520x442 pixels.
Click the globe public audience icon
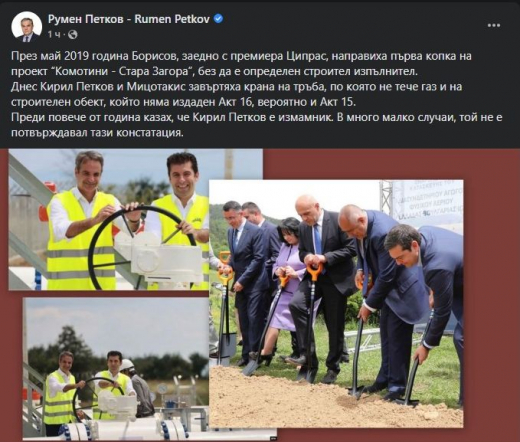73,34
